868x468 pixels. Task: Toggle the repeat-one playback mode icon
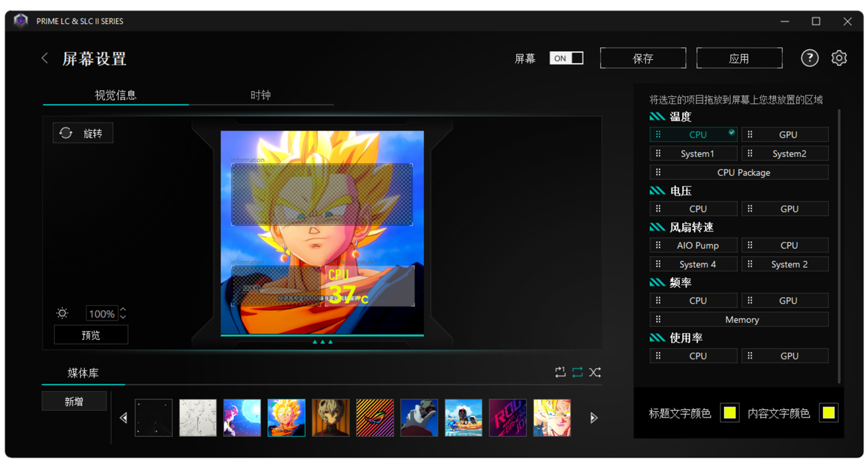pyautogui.click(x=561, y=372)
